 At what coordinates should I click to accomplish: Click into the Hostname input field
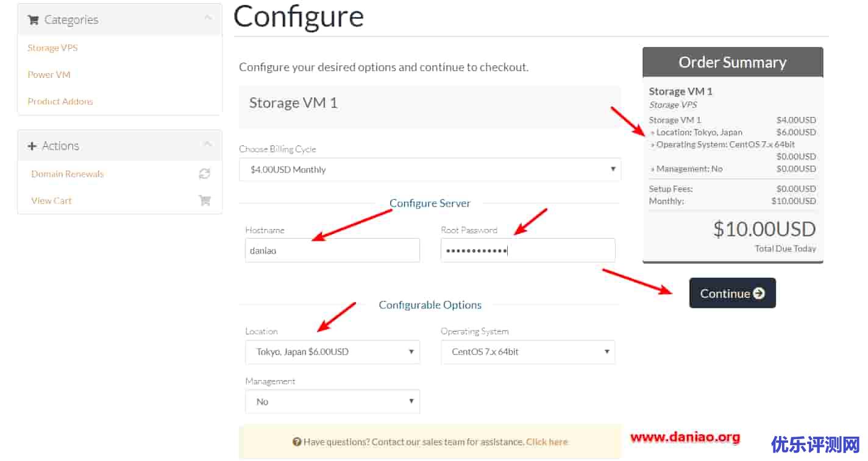(332, 250)
